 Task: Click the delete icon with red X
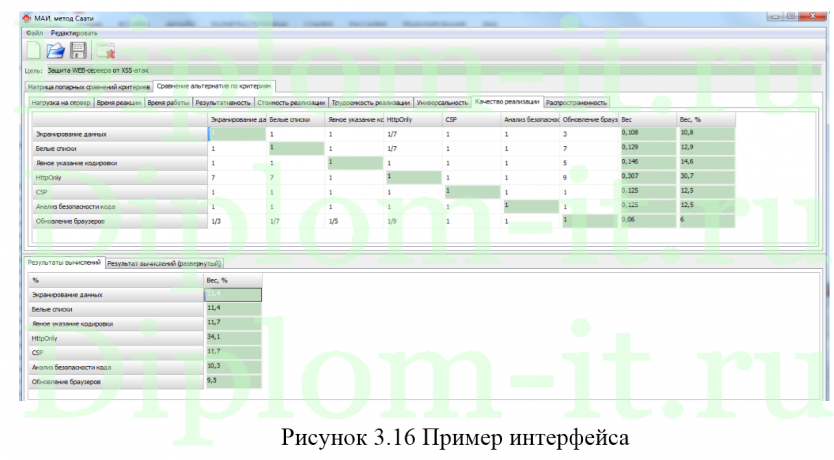tap(106, 51)
